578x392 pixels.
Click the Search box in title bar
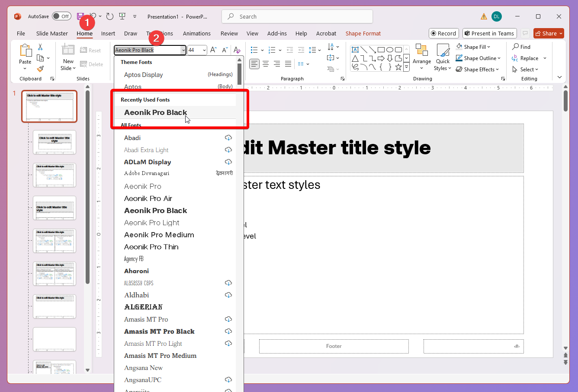pyautogui.click(x=297, y=16)
